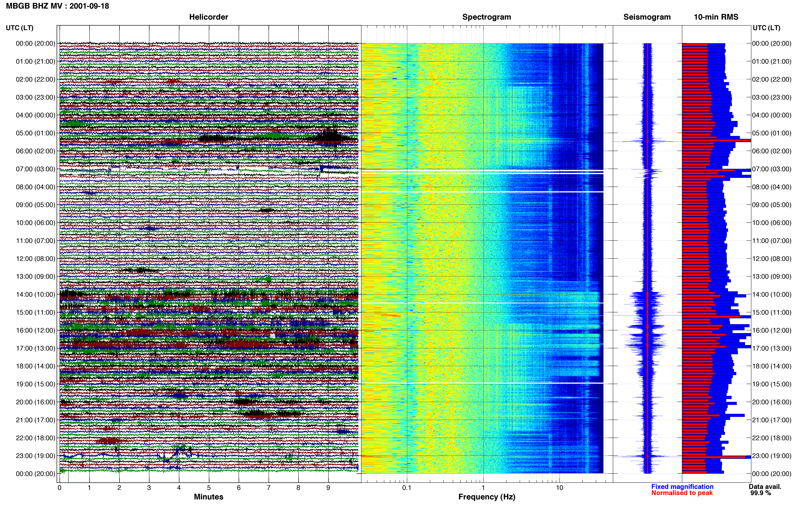Click the 'Normalised to peak' legend text
The height and width of the screenshot is (508, 812).
(682, 493)
